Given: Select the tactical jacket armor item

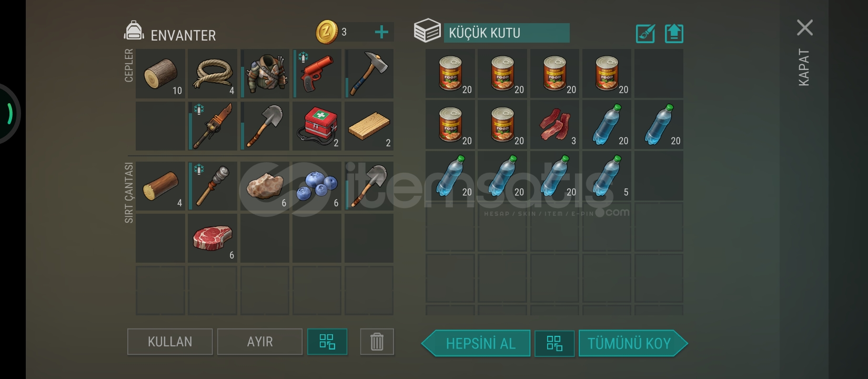Looking at the screenshot, I should [265, 74].
